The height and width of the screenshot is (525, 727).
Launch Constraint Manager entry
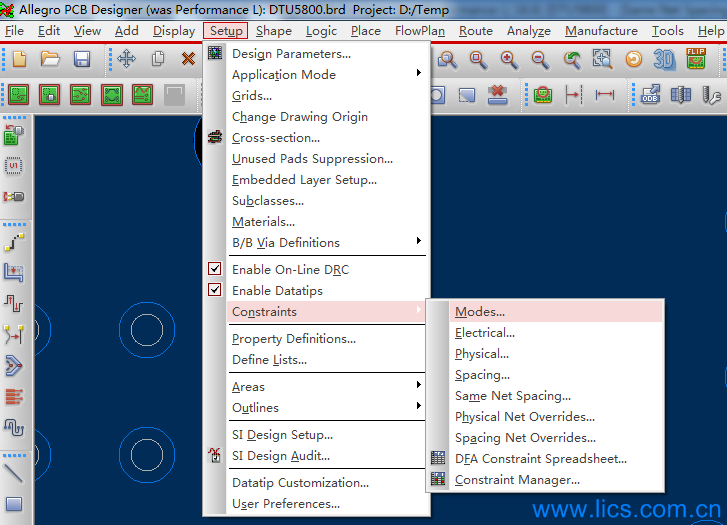coord(555,480)
